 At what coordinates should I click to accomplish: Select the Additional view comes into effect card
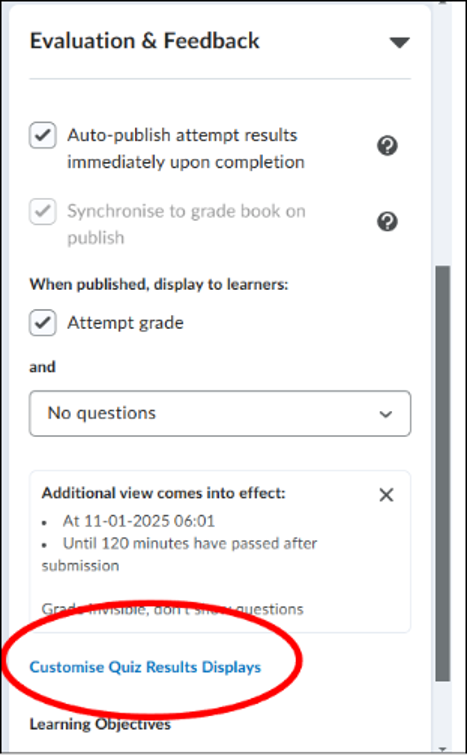tap(220, 552)
